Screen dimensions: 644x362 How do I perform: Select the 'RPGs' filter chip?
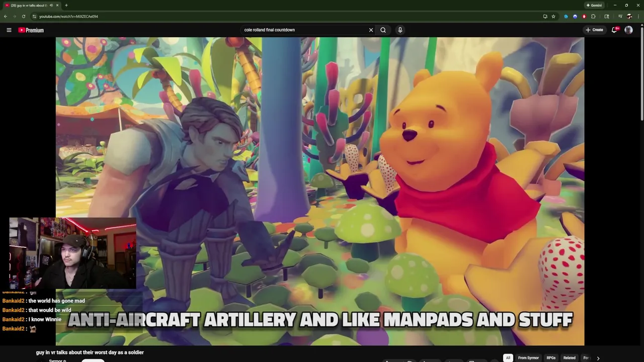551,358
